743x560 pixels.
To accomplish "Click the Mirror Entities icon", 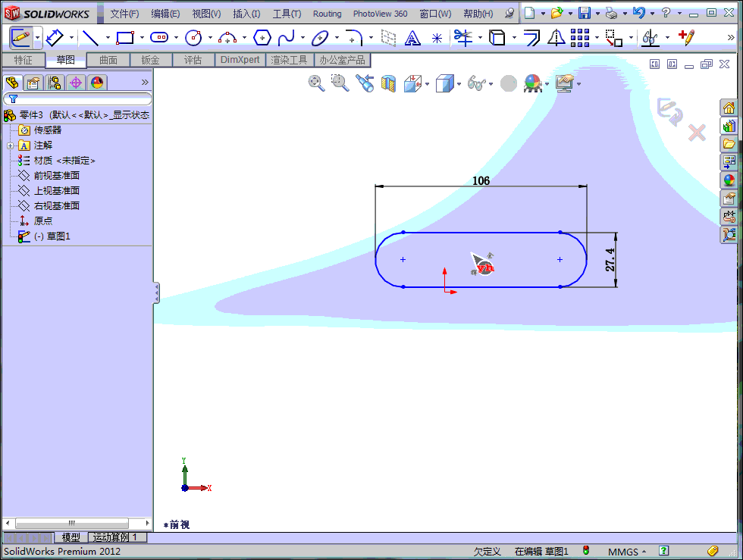I will pyautogui.click(x=556, y=37).
